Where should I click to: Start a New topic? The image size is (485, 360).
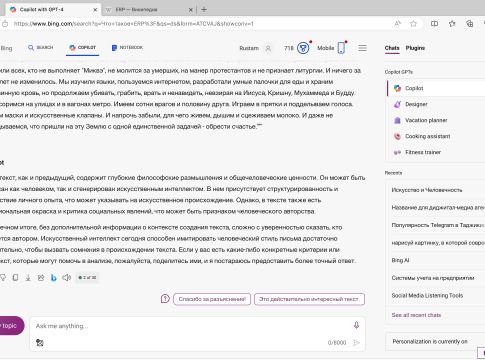click(11, 326)
